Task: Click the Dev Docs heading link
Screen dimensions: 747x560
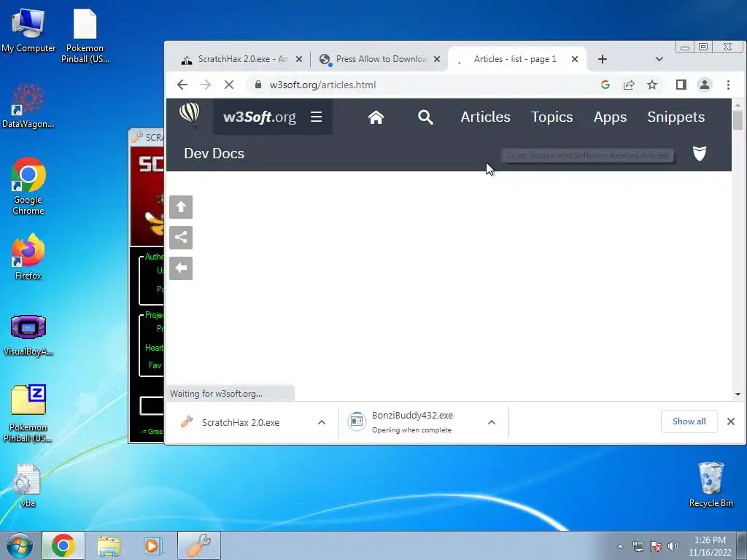Action: pos(214,154)
